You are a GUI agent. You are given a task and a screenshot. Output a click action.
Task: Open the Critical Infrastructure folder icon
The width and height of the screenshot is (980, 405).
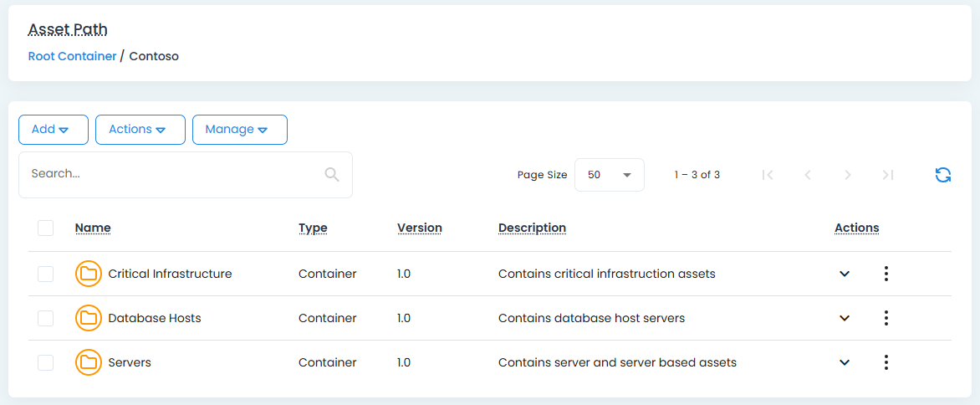(88, 274)
